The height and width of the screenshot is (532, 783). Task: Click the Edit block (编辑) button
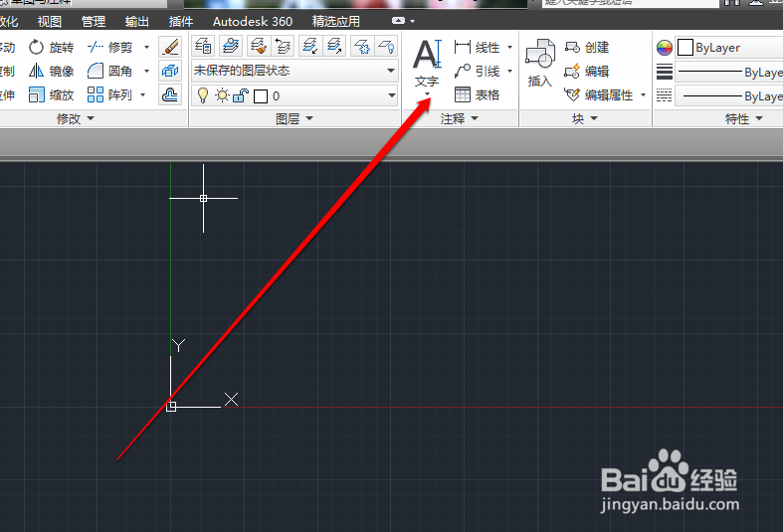pos(587,71)
